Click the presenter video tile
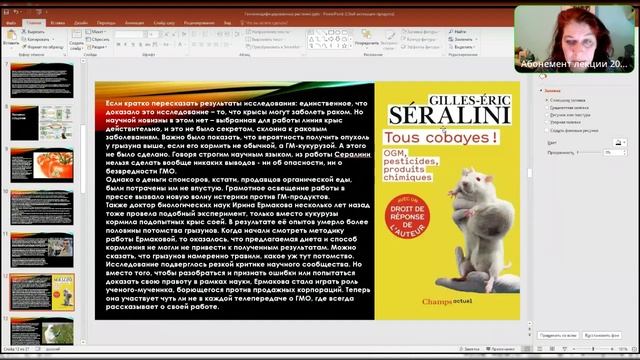Screen dimensions: 640x360 (575, 39)
